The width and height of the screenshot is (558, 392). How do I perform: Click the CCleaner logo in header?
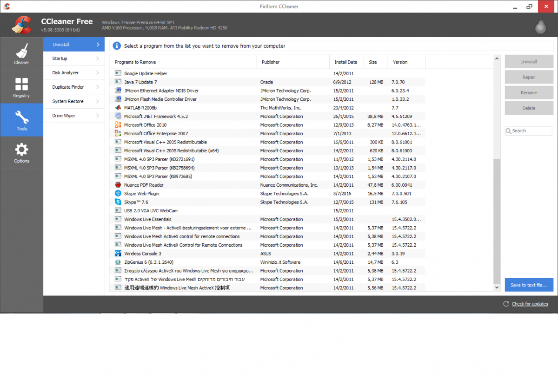[21, 26]
